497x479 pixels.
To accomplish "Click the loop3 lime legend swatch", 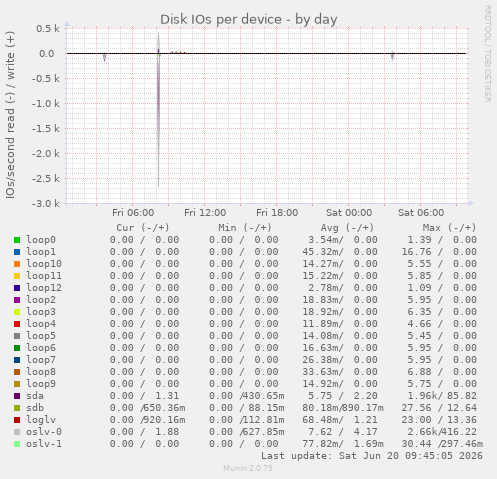I will [17, 312].
